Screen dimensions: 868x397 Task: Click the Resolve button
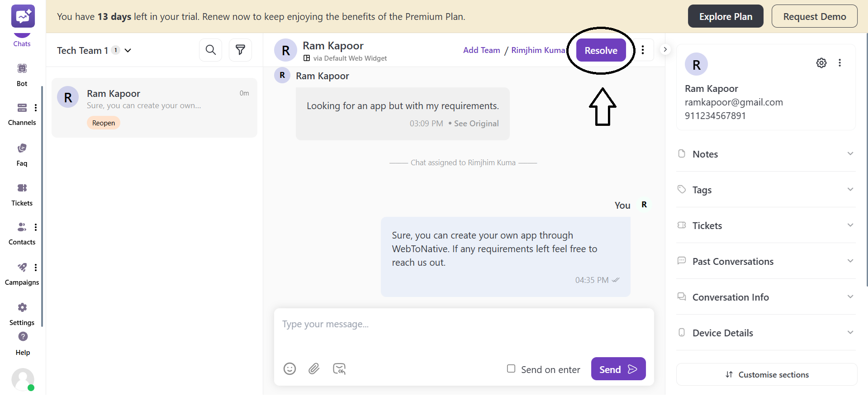[x=601, y=50]
